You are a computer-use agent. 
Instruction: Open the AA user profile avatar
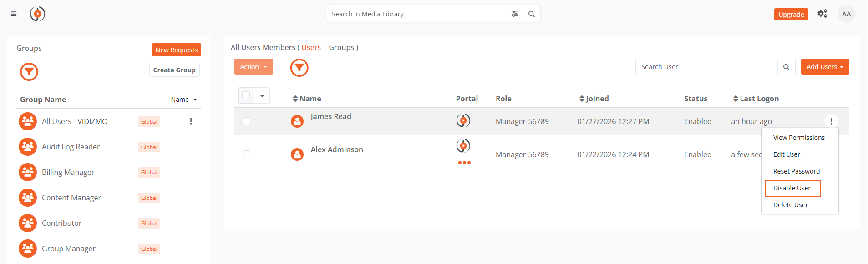coord(846,14)
